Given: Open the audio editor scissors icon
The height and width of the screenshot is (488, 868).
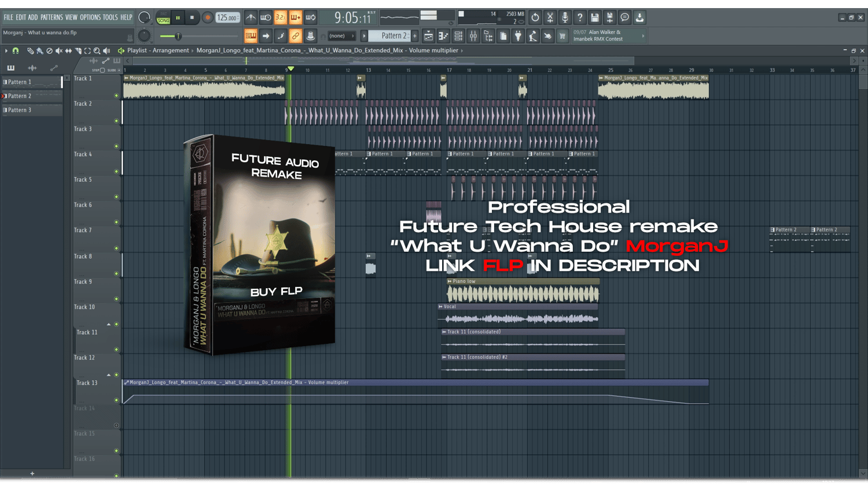Looking at the screenshot, I should [x=550, y=17].
